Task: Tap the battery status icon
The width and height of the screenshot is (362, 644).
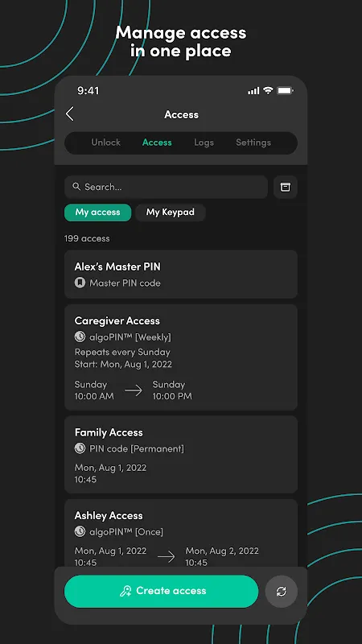Action: 285,90
